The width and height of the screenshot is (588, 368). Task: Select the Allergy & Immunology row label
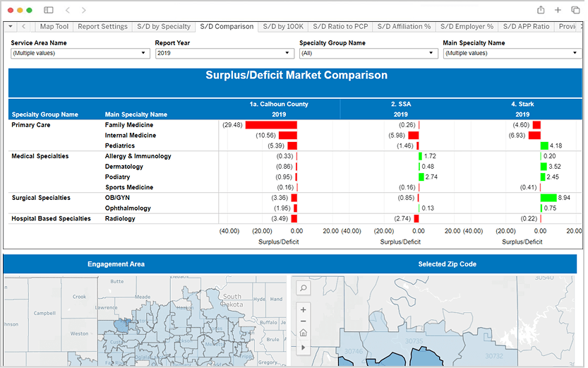click(x=138, y=156)
